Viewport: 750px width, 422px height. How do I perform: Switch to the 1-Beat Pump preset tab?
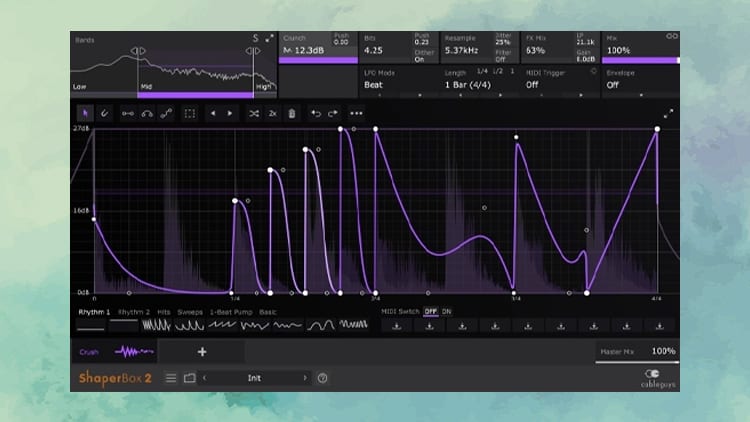(x=231, y=312)
